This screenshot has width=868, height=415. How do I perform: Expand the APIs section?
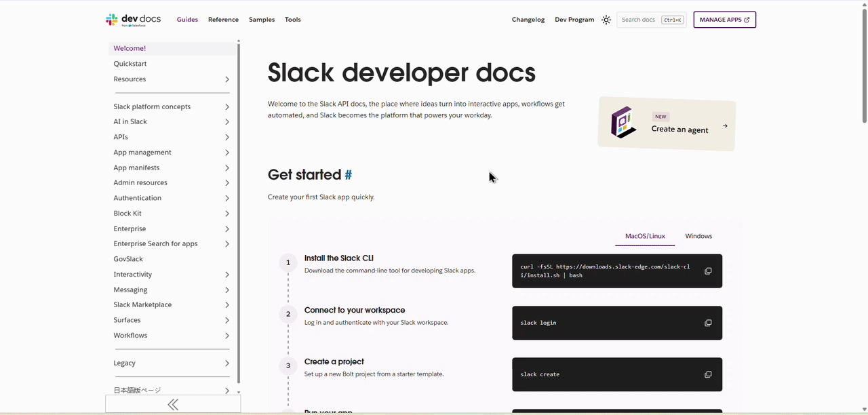point(227,137)
